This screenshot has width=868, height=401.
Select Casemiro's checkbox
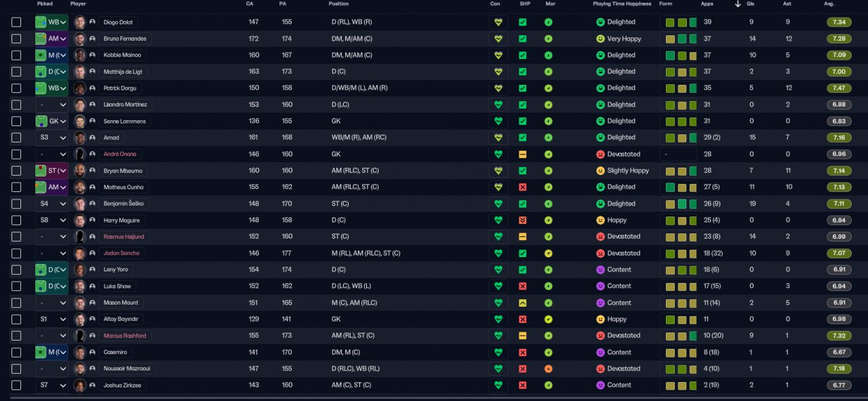16,352
